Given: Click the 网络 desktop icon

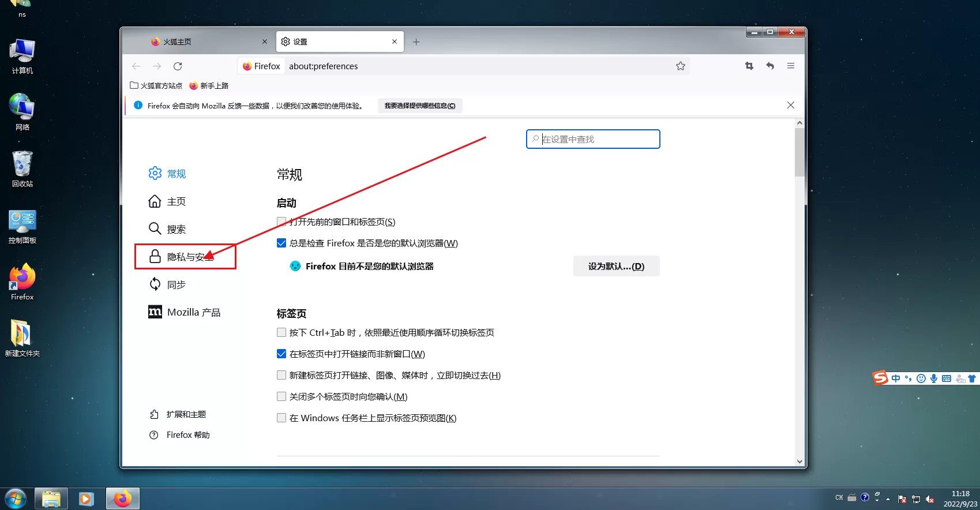Looking at the screenshot, I should 22,112.
